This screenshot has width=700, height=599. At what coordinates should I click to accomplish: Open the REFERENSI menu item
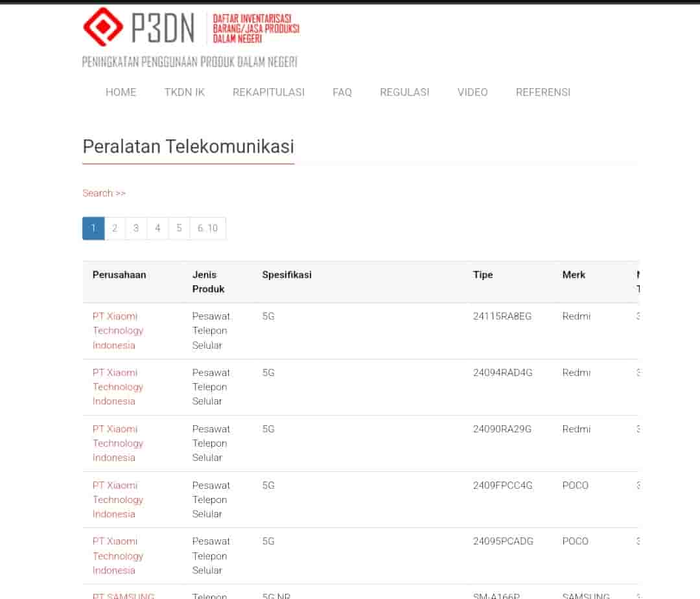[543, 92]
